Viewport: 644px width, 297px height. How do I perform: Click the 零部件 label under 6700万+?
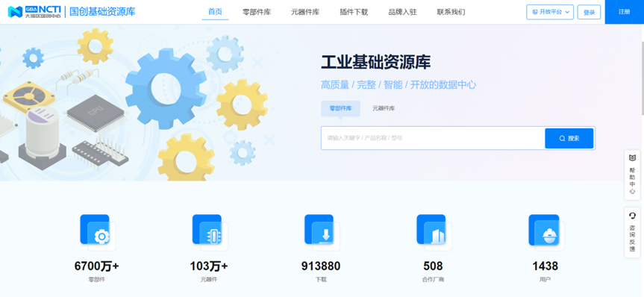[x=97, y=280]
